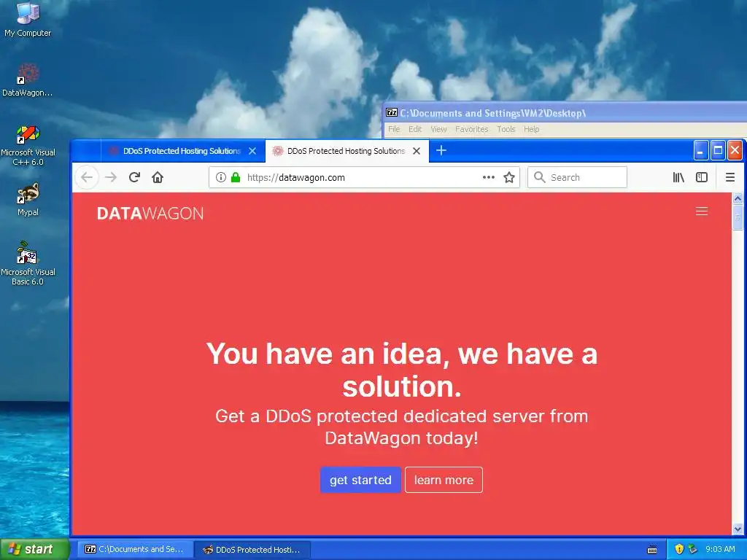Go to the browser home page
Screen dimensions: 747x560
pyautogui.click(x=158, y=178)
